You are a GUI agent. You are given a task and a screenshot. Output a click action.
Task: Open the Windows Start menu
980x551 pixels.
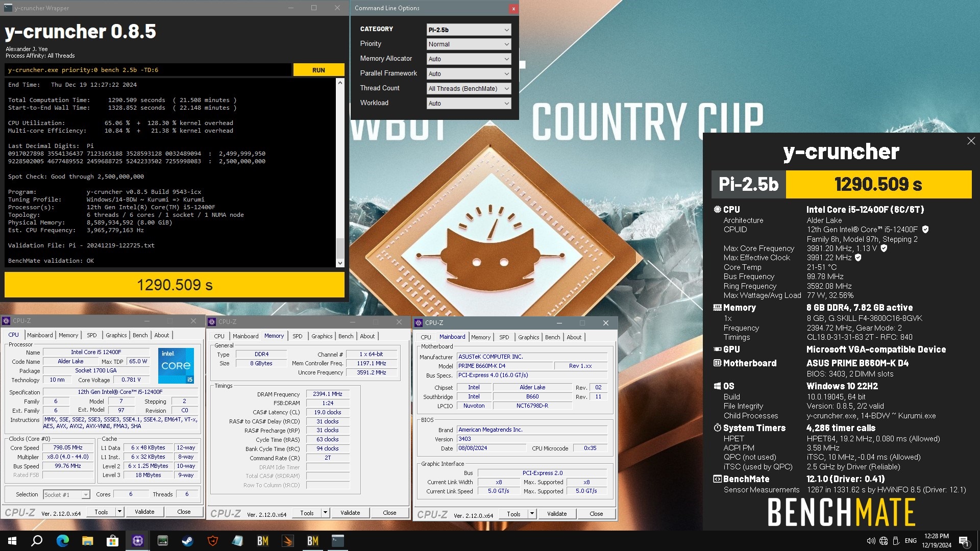[12, 541]
